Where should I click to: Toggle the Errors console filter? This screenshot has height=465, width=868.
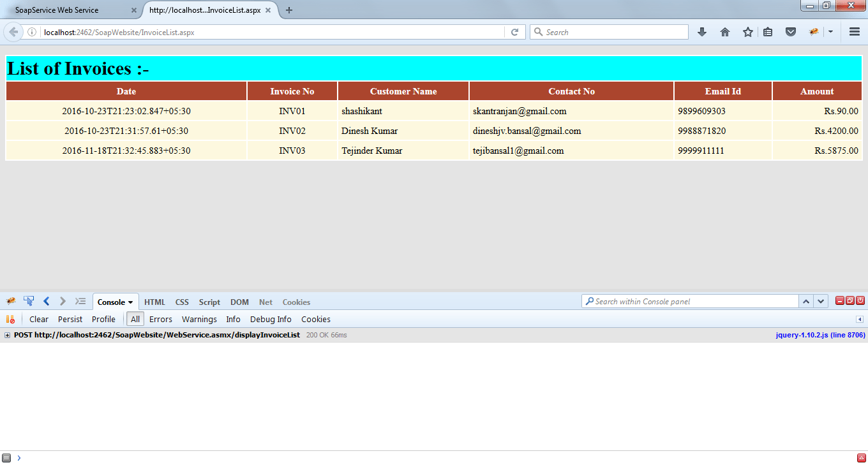161,320
